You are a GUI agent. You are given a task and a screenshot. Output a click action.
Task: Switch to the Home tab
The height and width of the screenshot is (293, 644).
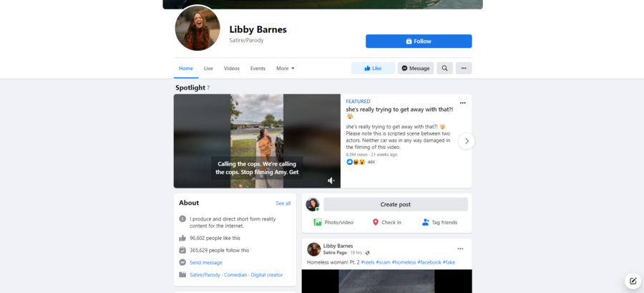(185, 68)
